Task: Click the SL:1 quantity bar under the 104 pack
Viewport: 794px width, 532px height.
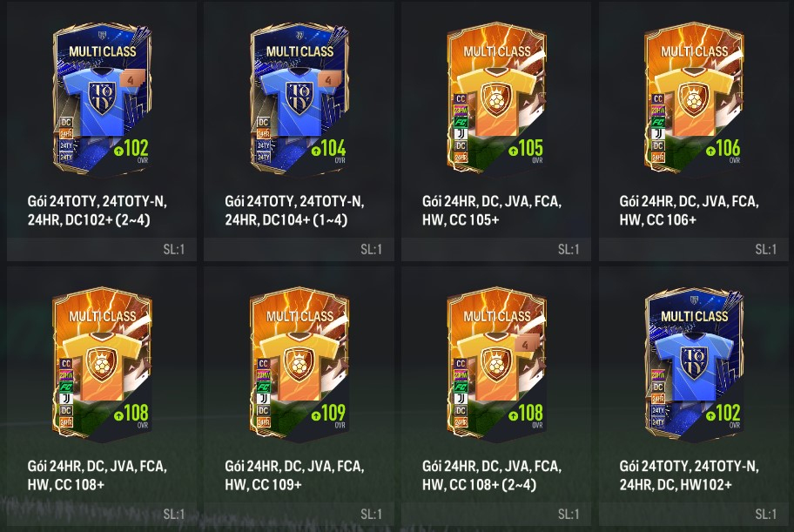Action: click(x=299, y=249)
